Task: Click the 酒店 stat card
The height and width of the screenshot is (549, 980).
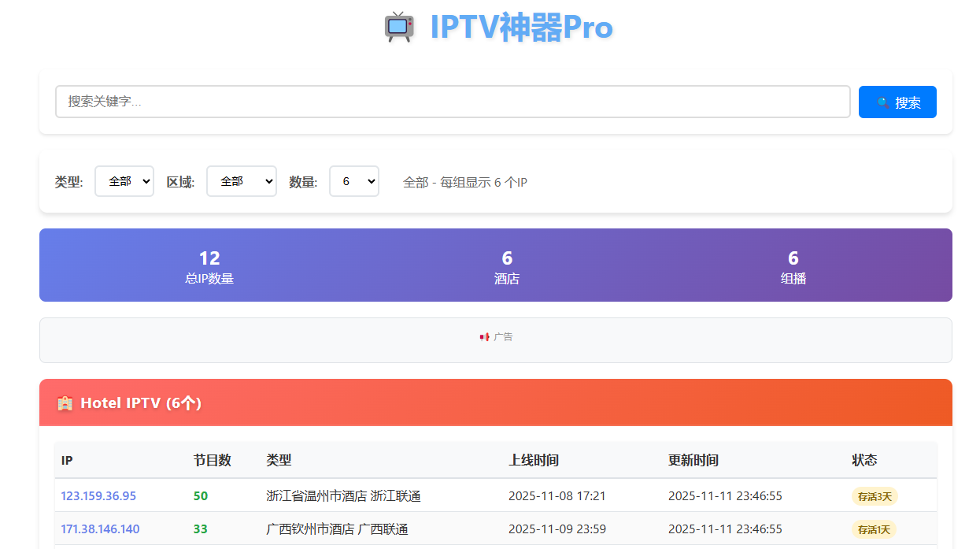Action: (x=507, y=266)
